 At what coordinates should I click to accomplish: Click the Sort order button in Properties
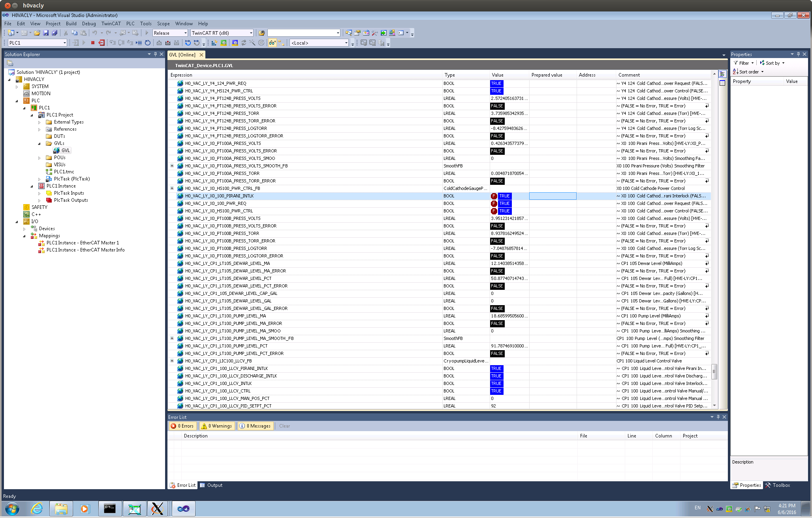[748, 72]
